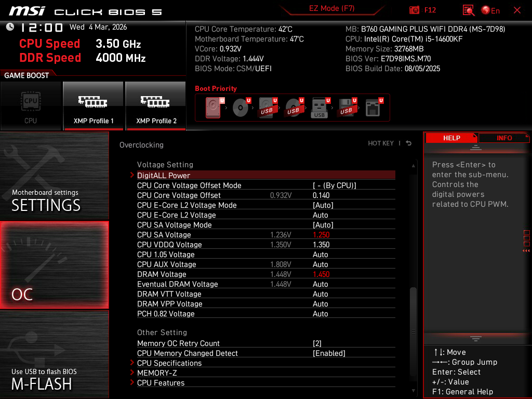Take a screenshot with the F12 camera icon
Screen dimensions: 532x399
tap(414, 10)
